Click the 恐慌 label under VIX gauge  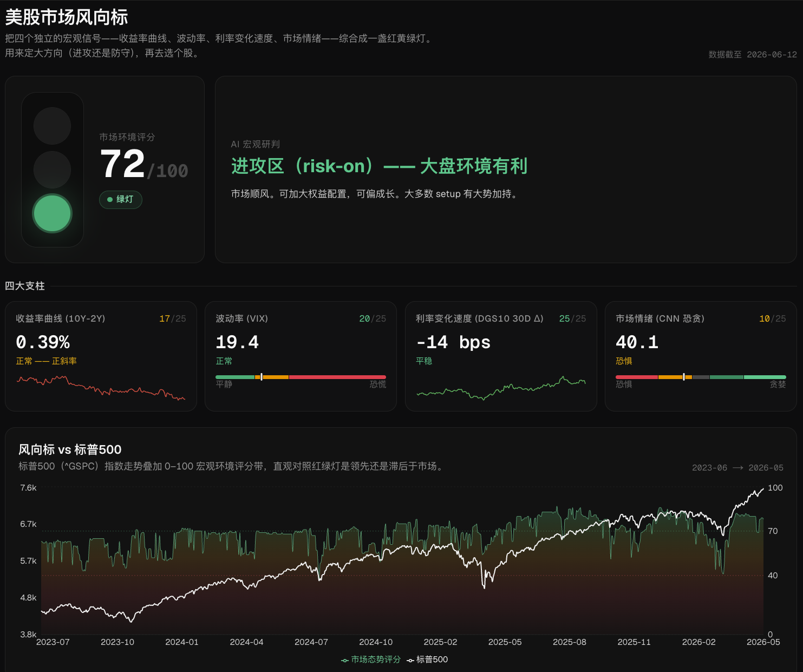(378, 384)
